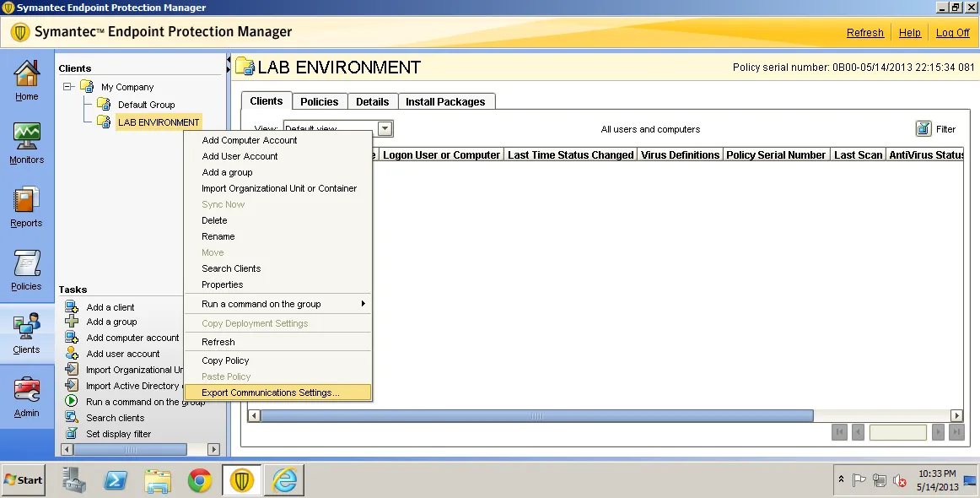Show hidden tray icons arrow
The height and width of the screenshot is (498, 980).
pyautogui.click(x=841, y=479)
